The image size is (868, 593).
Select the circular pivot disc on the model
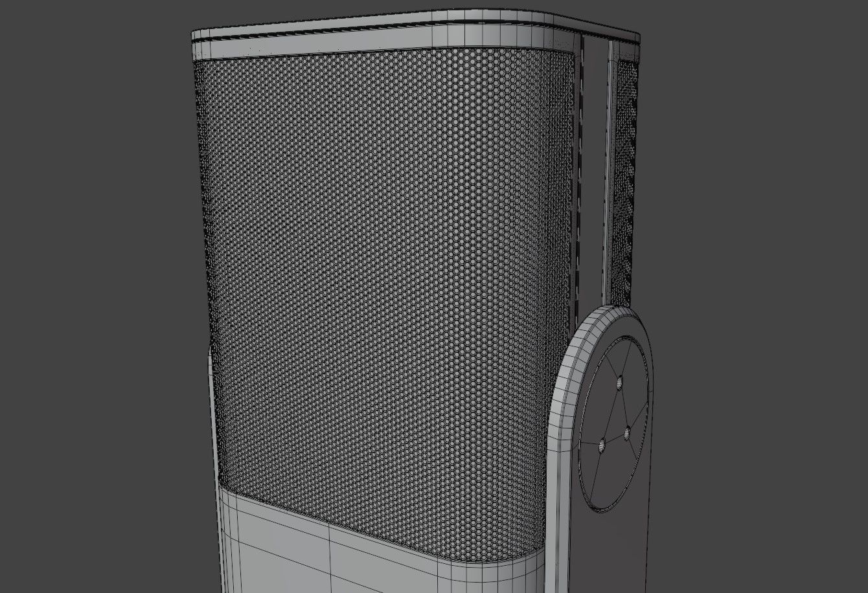pyautogui.click(x=613, y=423)
